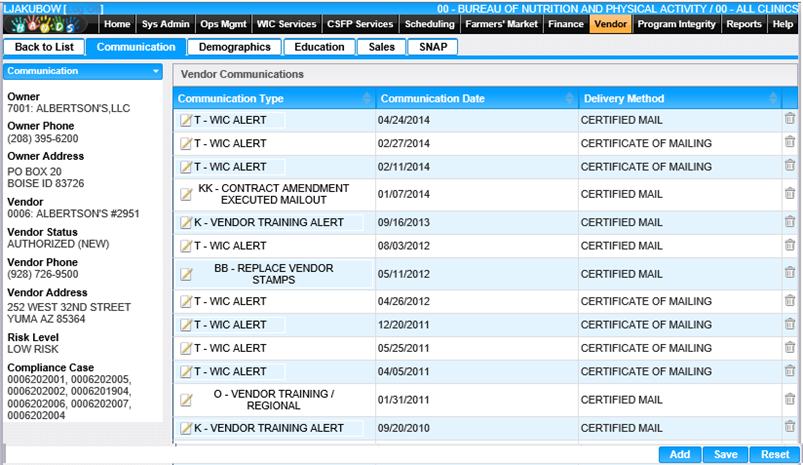Delete the 04/05/2011 communication row
This screenshot has width=803, height=465.
click(x=790, y=370)
